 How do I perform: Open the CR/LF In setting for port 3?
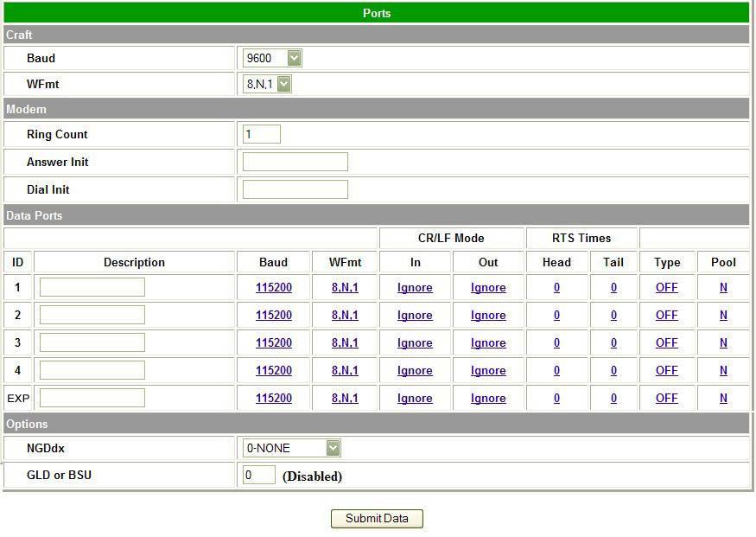click(x=415, y=342)
